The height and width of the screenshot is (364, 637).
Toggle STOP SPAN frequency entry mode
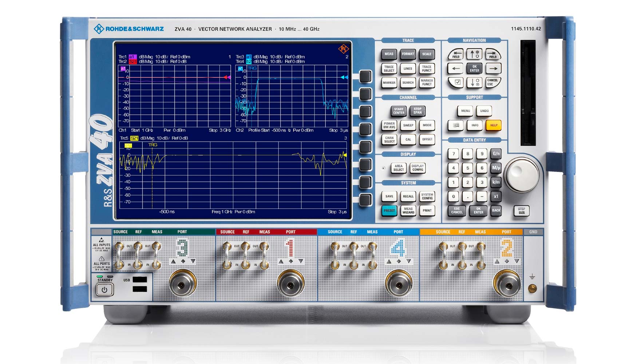coord(417,111)
